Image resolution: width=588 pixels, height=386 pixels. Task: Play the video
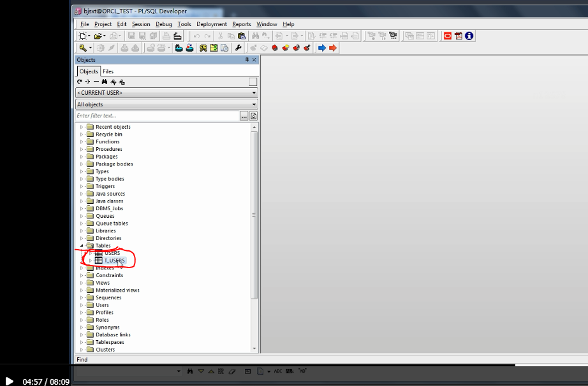(x=9, y=382)
